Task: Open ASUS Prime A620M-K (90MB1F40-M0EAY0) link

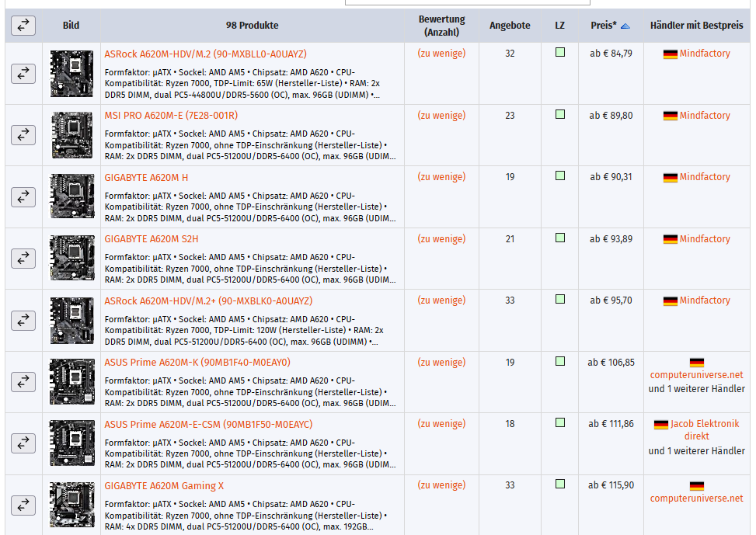Action: click(197, 363)
